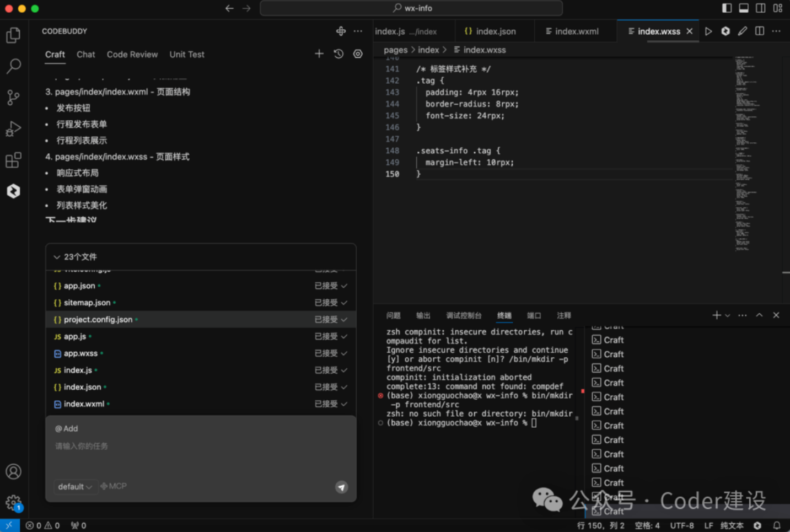
Task: Open the 已接受 dropdown for app.json
Action: pyautogui.click(x=331, y=286)
